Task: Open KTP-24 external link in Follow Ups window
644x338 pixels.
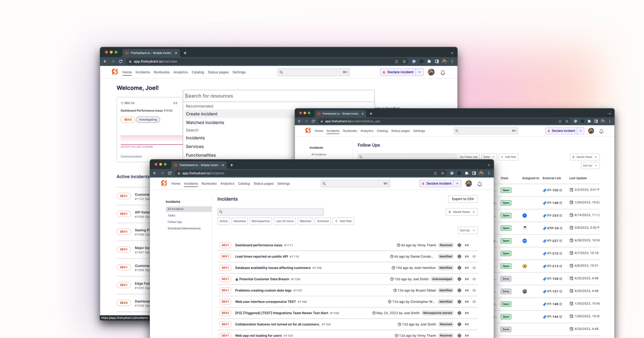Action: coord(552,228)
